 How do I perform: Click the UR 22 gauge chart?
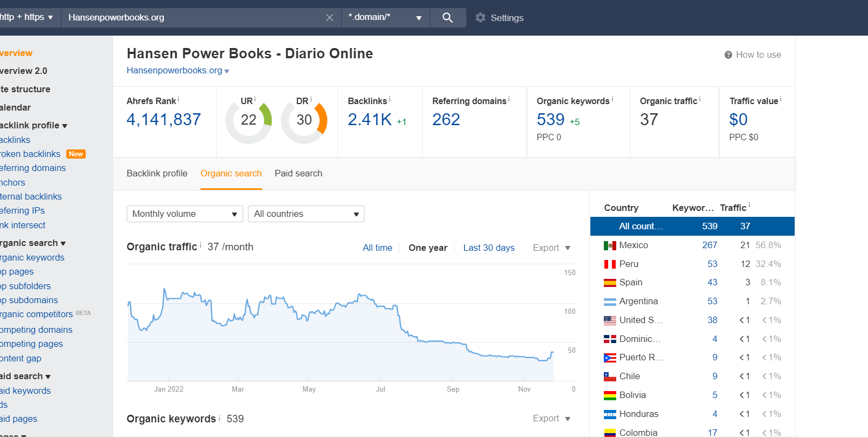[249, 120]
